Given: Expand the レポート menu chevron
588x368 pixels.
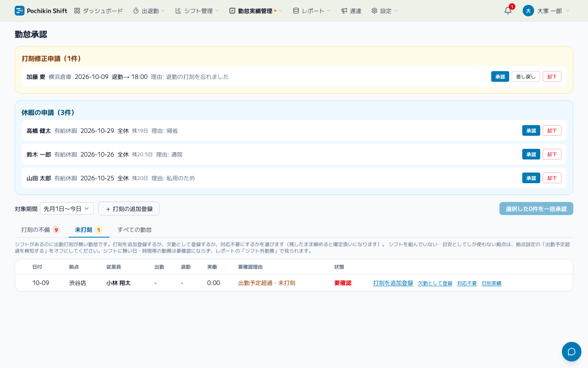Looking at the screenshot, I should [x=329, y=11].
